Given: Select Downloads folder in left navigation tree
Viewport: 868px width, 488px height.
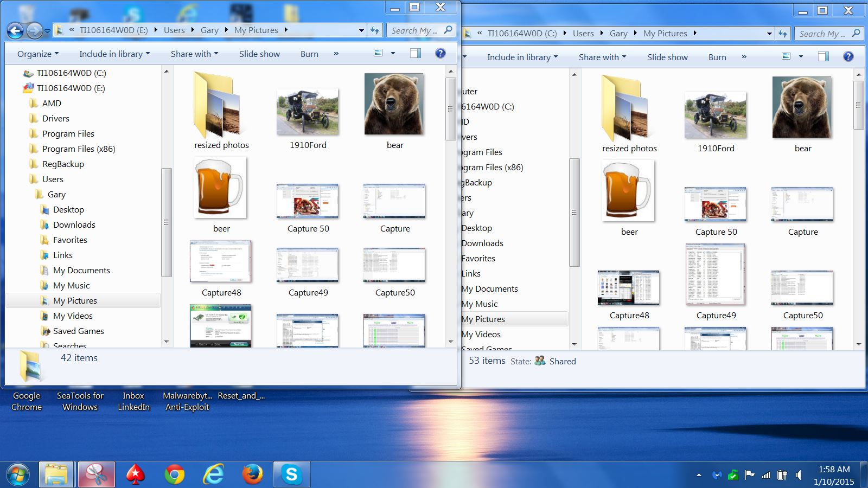Looking at the screenshot, I should pyautogui.click(x=74, y=224).
